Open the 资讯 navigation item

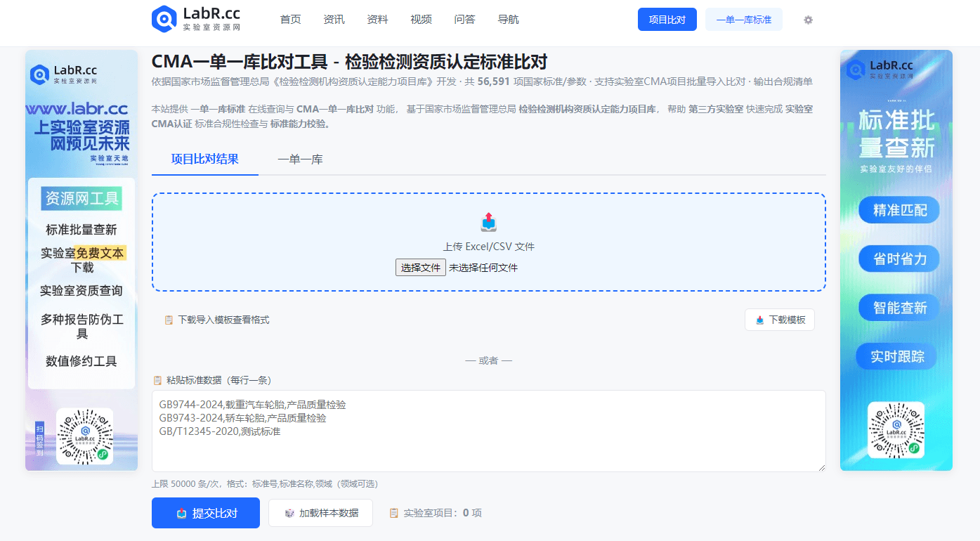[x=334, y=20]
